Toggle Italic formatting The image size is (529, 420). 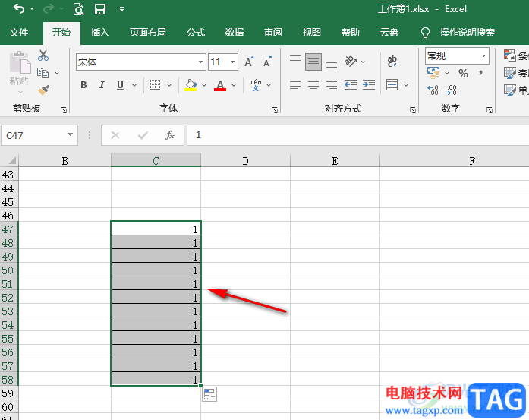(x=102, y=85)
